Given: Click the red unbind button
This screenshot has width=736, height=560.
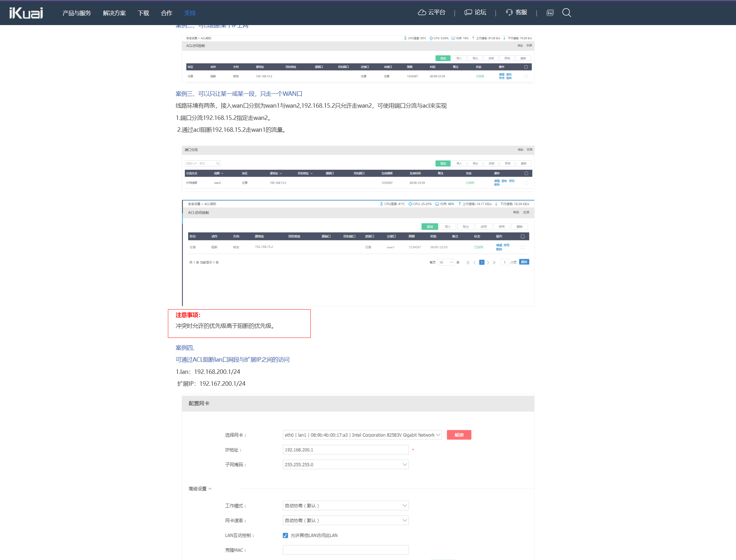Looking at the screenshot, I should pyautogui.click(x=458, y=435).
